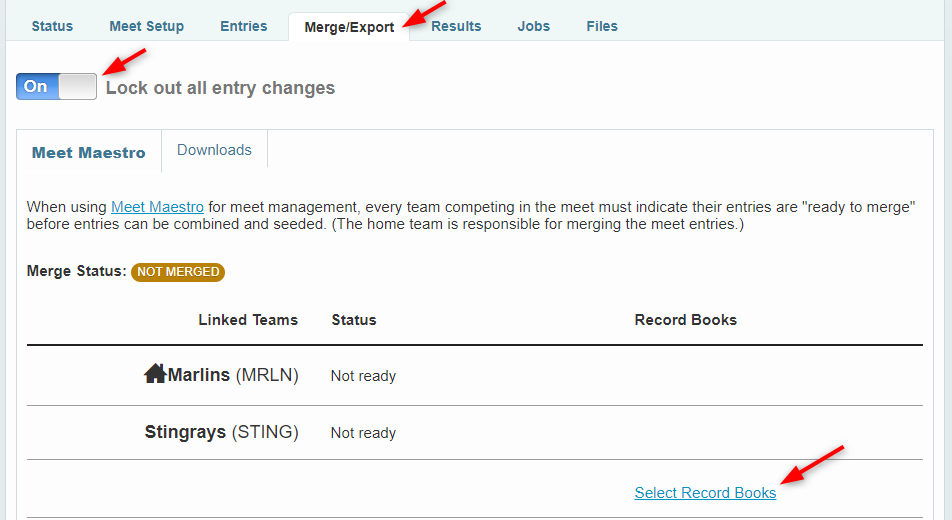Open the Results tab

(456, 26)
